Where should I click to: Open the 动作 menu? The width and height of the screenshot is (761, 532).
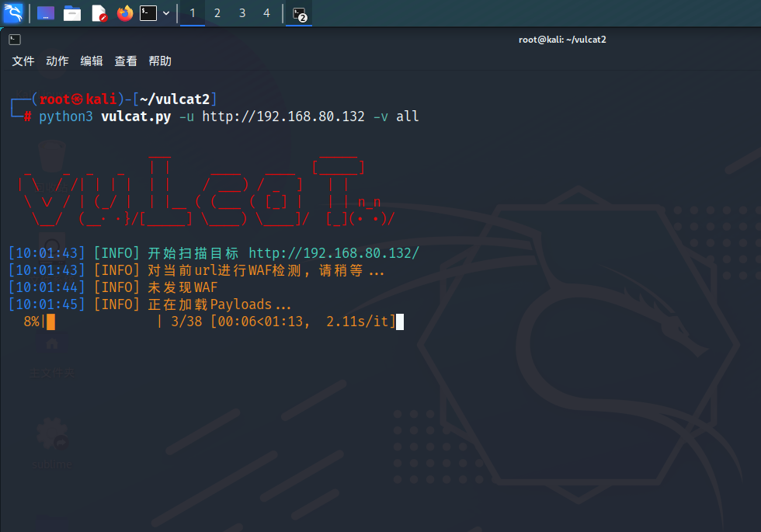(x=57, y=61)
